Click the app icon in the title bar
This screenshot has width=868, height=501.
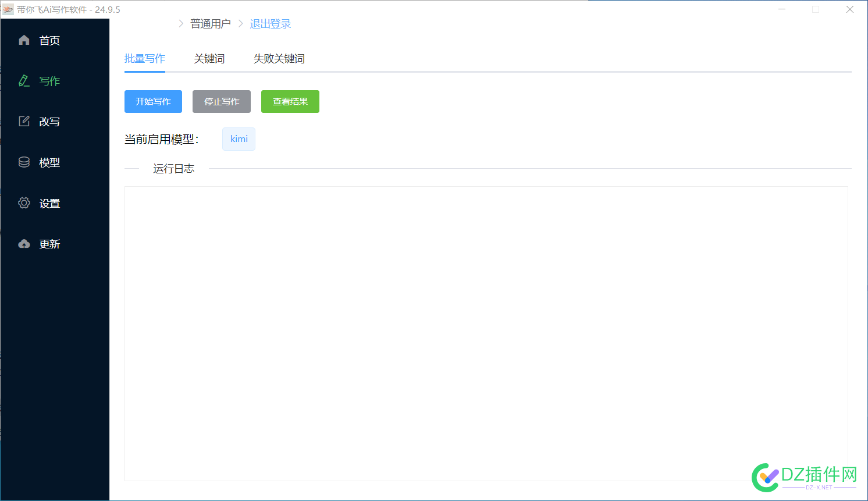8,9
